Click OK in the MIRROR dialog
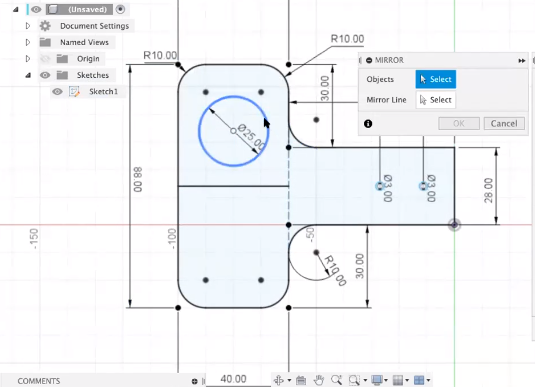 point(459,124)
